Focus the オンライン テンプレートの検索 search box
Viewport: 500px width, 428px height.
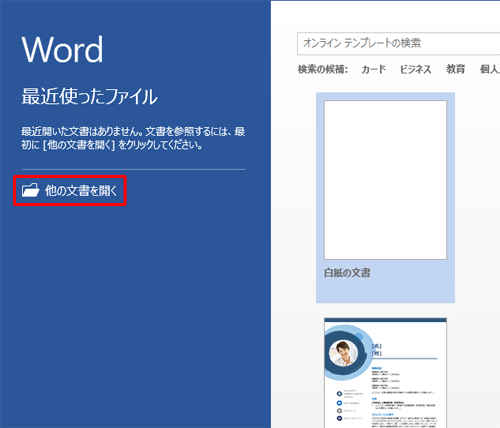click(x=398, y=43)
